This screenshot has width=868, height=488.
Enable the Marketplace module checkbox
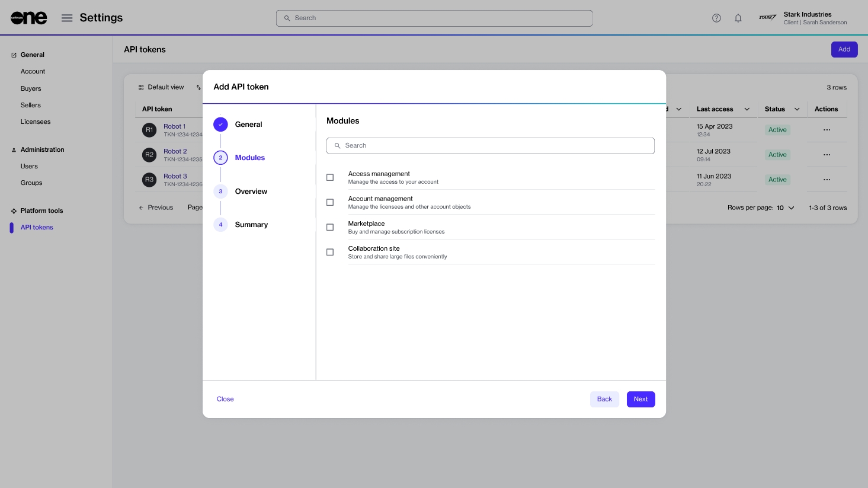330,227
